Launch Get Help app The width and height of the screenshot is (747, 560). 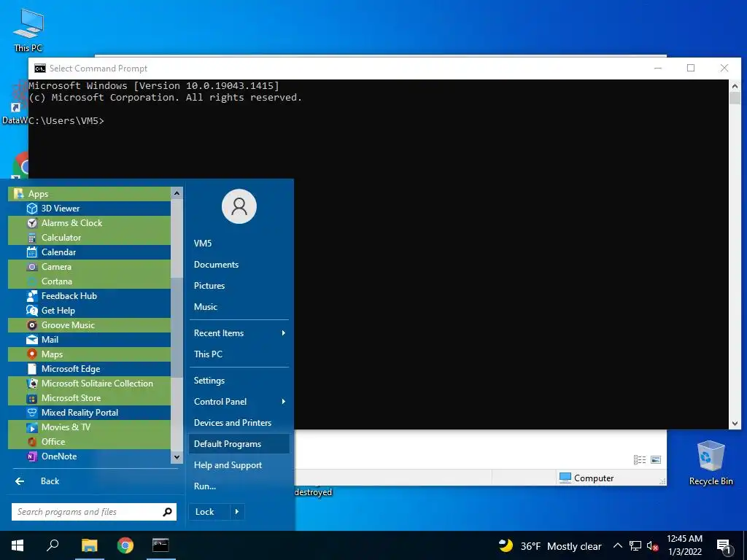click(89, 311)
